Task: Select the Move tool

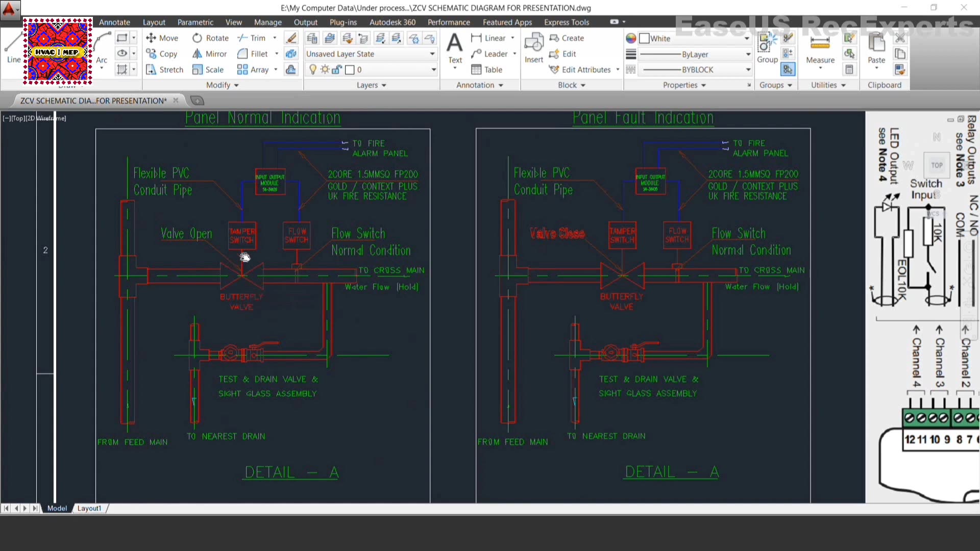Action: [162, 38]
